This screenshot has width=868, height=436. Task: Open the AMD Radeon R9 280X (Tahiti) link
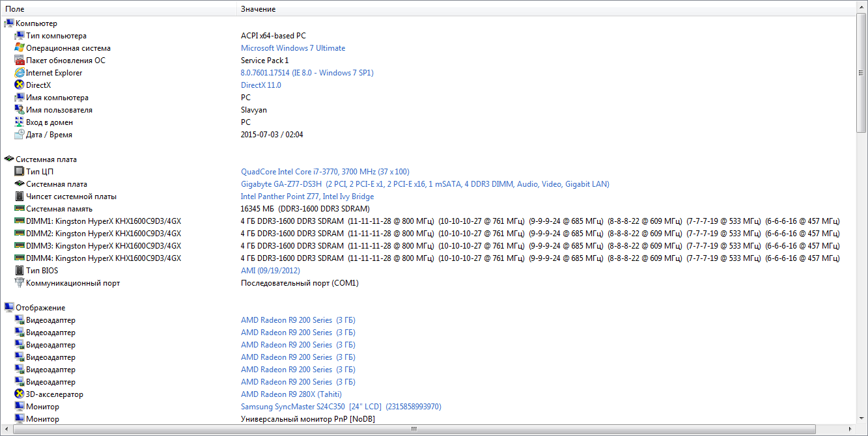[291, 394]
